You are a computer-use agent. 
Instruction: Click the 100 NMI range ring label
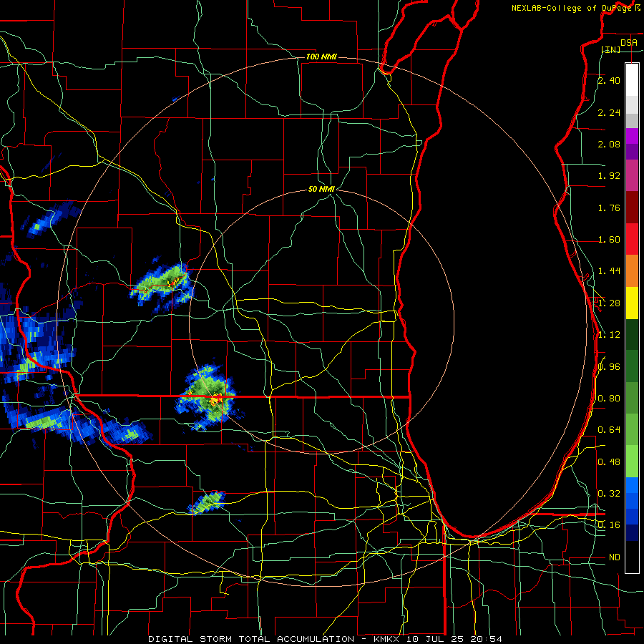pos(321,57)
